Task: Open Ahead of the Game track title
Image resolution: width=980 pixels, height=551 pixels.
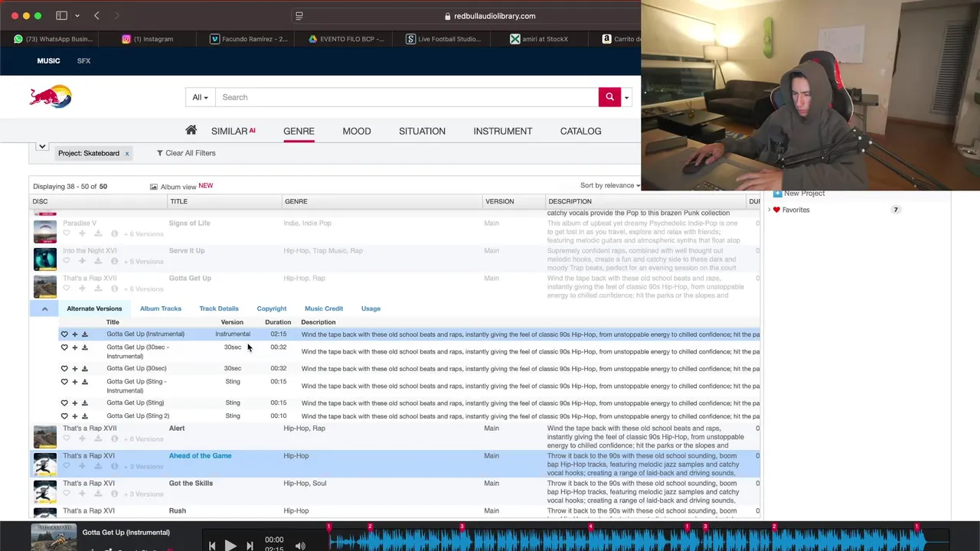Action: (x=200, y=456)
